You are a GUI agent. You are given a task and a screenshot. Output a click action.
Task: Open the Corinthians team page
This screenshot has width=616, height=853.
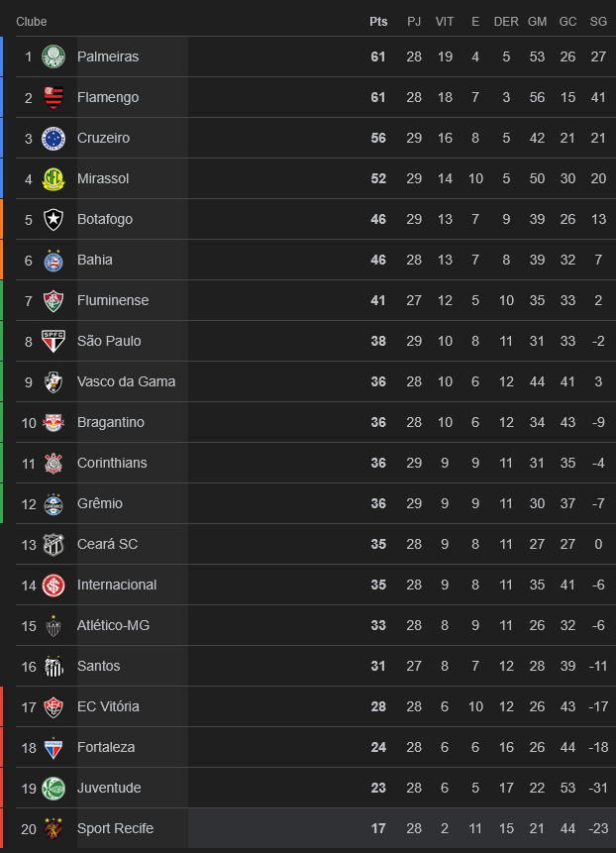(112, 463)
